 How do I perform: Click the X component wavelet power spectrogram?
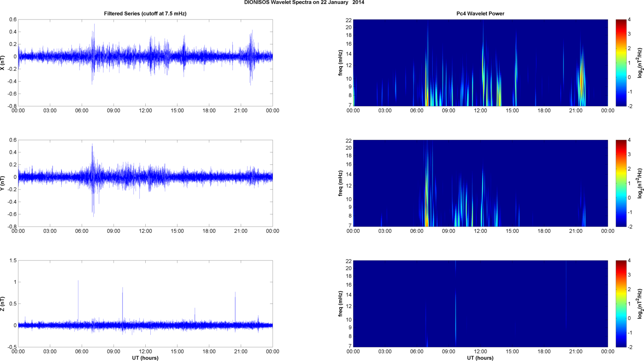480,63
